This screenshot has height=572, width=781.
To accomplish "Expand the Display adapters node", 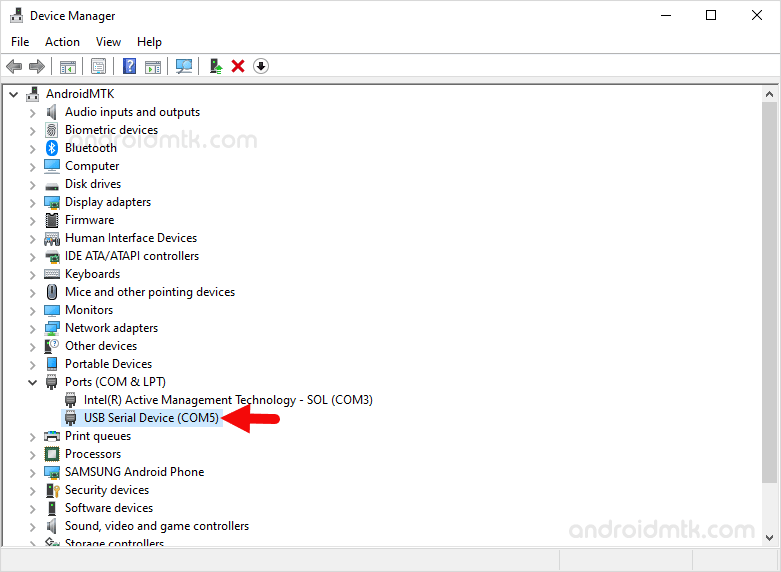I will [32, 203].
